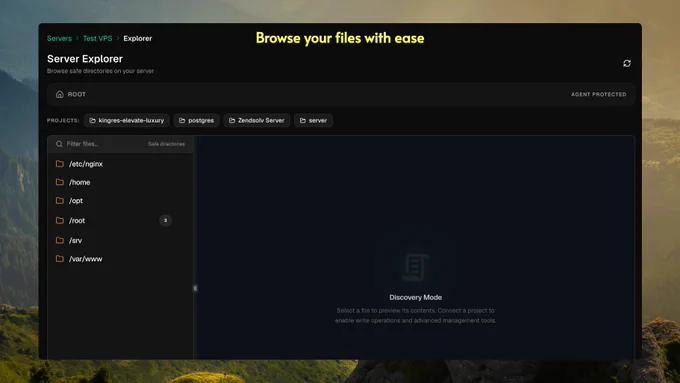Viewport: 680px width, 383px height.
Task: Click the folder icon on server chip
Action: pos(303,121)
